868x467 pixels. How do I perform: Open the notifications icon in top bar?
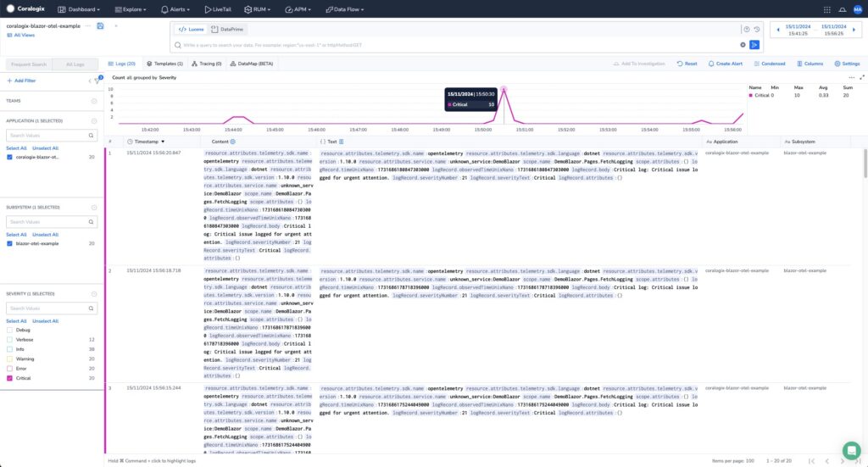(x=842, y=9)
